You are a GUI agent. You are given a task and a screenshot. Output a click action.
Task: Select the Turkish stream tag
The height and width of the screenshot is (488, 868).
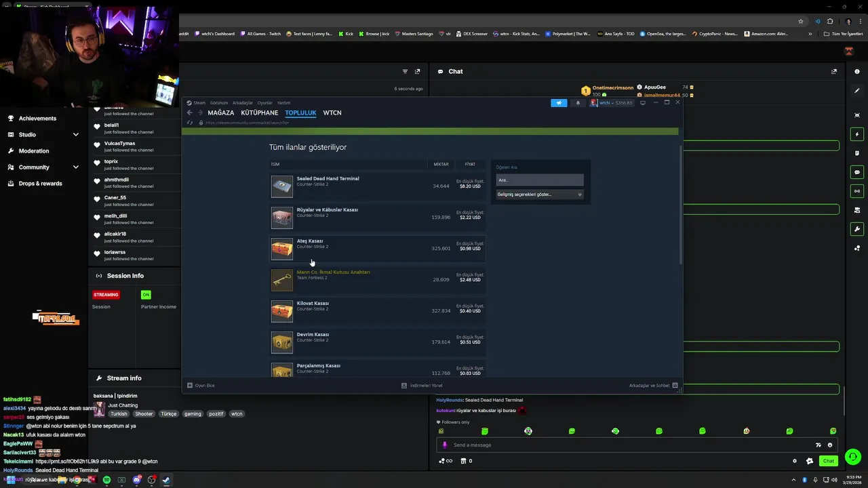tap(119, 413)
